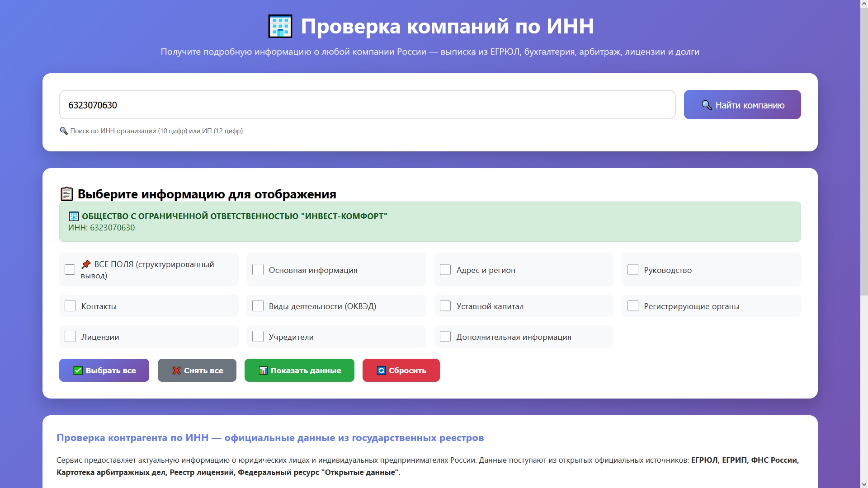The width and height of the screenshot is (868, 488).
Task: Click the subtitle about выписка из ЕГРЮЛ
Action: [430, 52]
